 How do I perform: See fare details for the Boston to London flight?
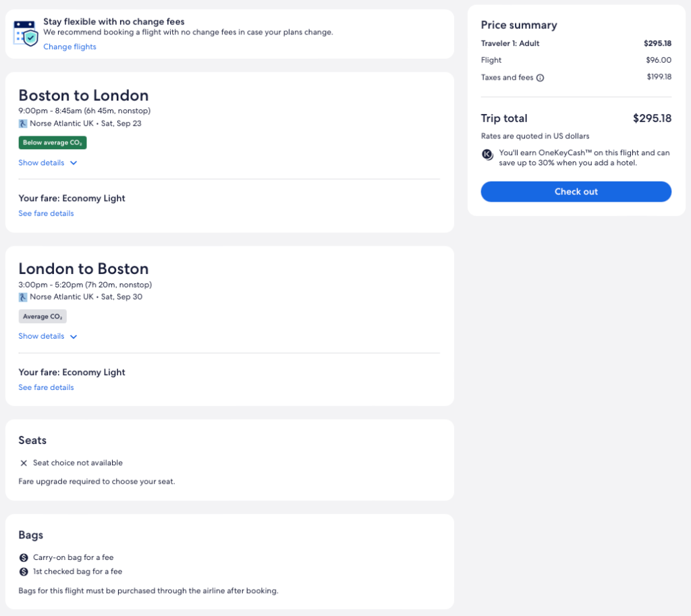(x=46, y=213)
